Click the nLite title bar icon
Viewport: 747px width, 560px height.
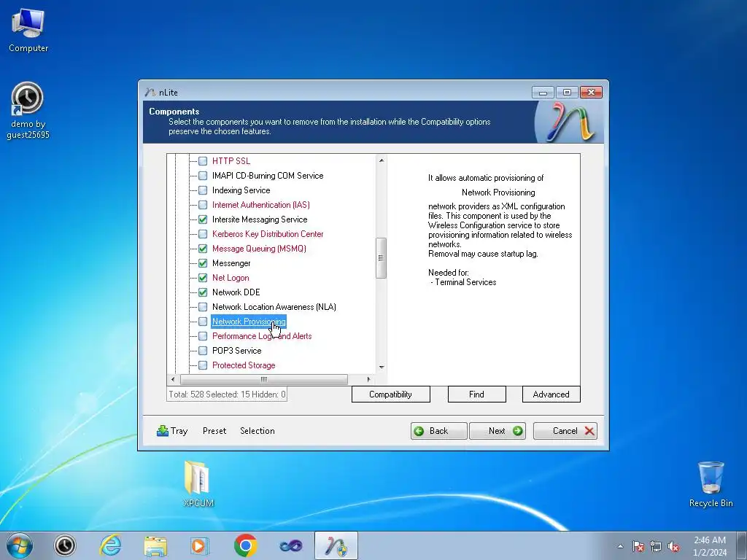(150, 92)
